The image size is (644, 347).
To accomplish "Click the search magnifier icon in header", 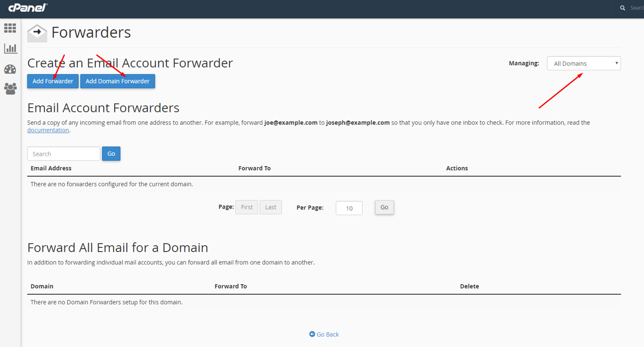I will click(623, 8).
